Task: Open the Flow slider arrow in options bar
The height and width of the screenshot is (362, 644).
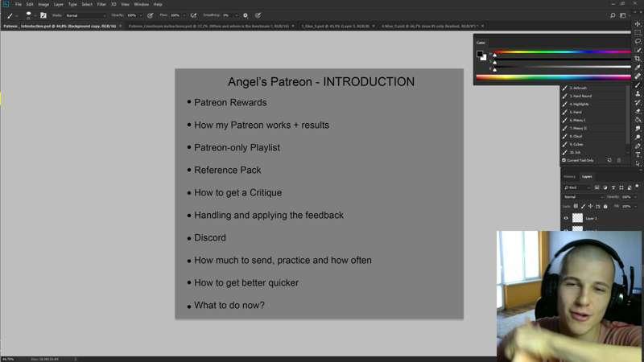Action: tap(184, 15)
